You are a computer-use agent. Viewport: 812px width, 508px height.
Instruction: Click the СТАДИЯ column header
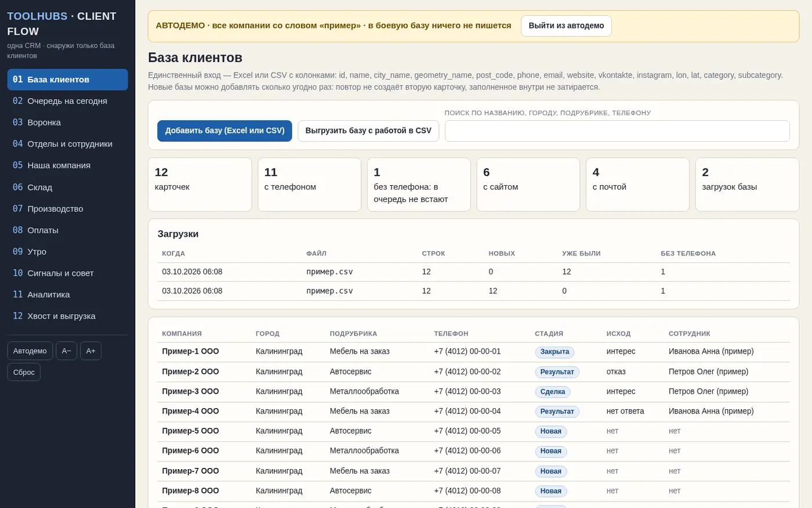(x=549, y=334)
